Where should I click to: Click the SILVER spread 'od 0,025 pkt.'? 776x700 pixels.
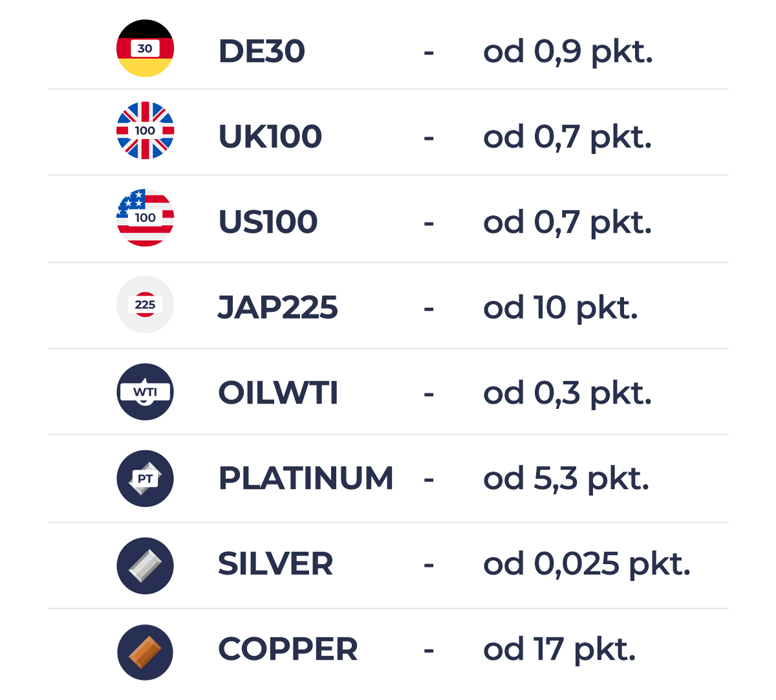pos(587,564)
